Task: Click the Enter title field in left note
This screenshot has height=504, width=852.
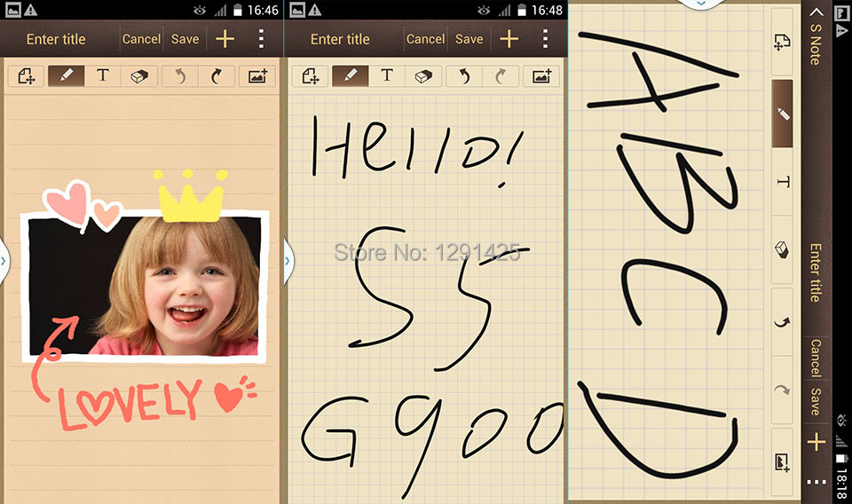Action: tap(57, 39)
